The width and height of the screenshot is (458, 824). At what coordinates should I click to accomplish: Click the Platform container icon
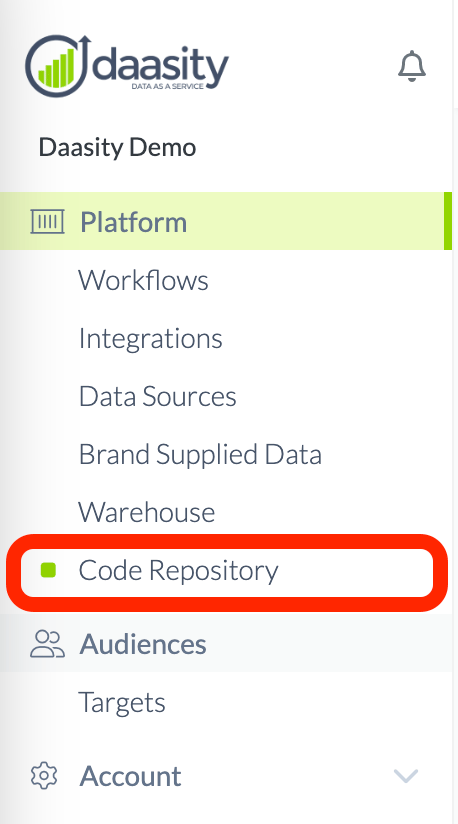click(x=47, y=221)
